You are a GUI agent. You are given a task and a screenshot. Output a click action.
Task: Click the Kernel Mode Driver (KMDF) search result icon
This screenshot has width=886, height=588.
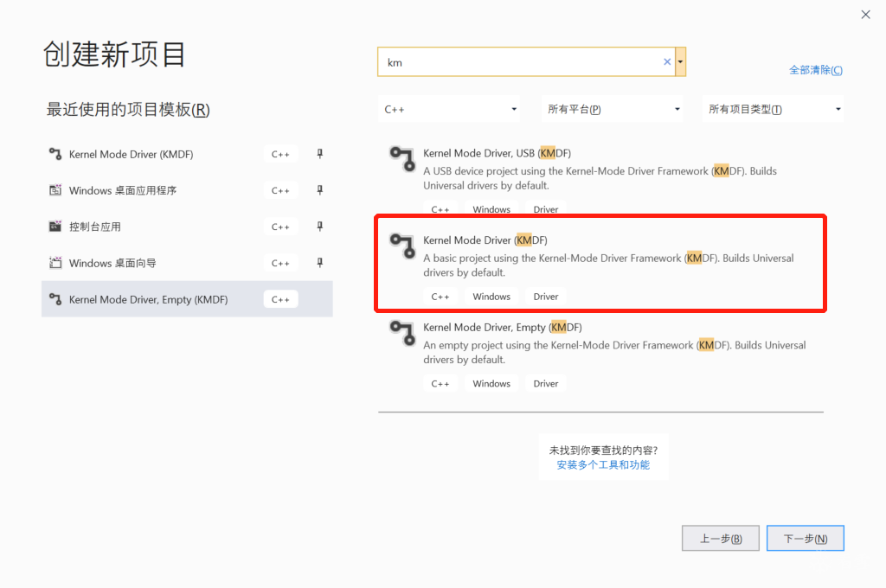pos(402,246)
